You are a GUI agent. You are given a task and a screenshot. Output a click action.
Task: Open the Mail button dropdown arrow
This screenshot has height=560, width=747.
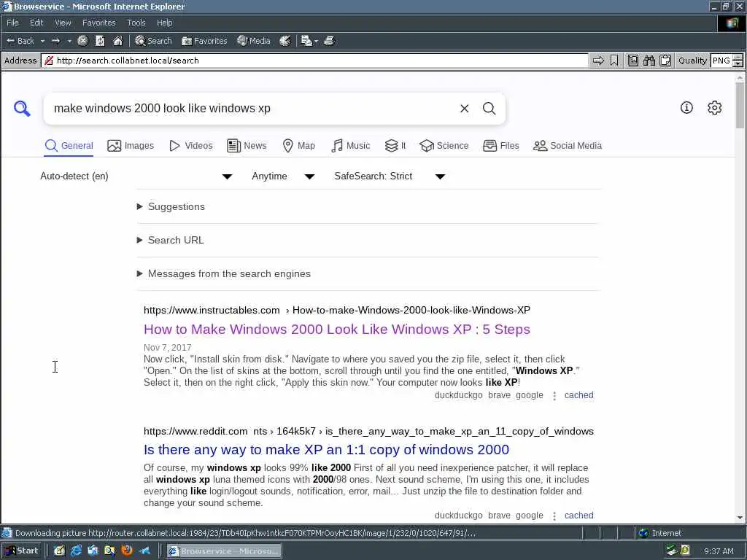[x=316, y=41]
